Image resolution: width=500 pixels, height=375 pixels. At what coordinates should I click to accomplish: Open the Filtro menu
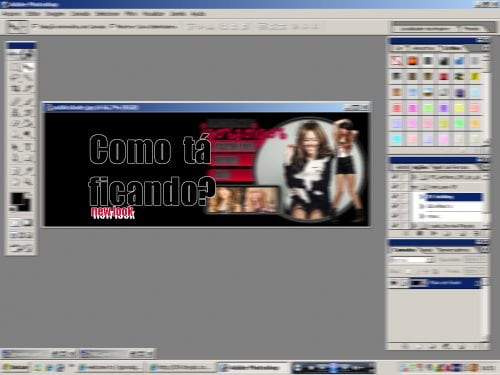click(131, 14)
